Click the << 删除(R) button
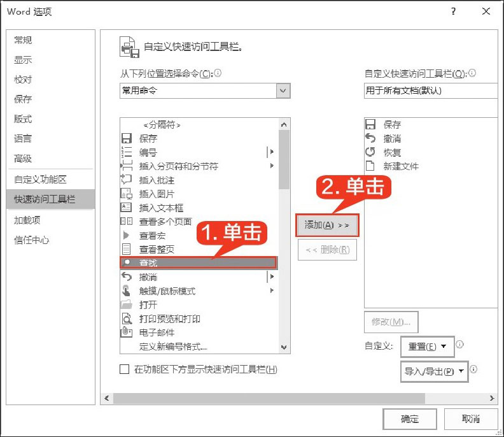Screen dimensions: 504x437 327,249
